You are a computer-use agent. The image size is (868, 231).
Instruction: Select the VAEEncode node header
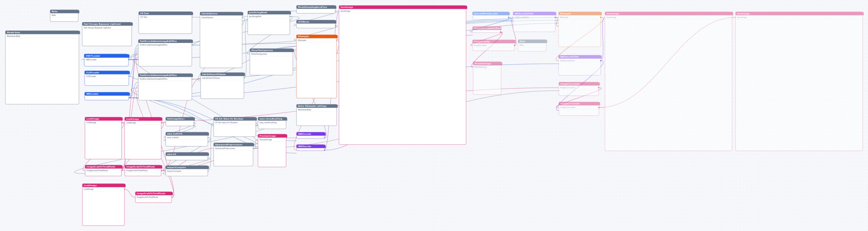(x=311, y=134)
